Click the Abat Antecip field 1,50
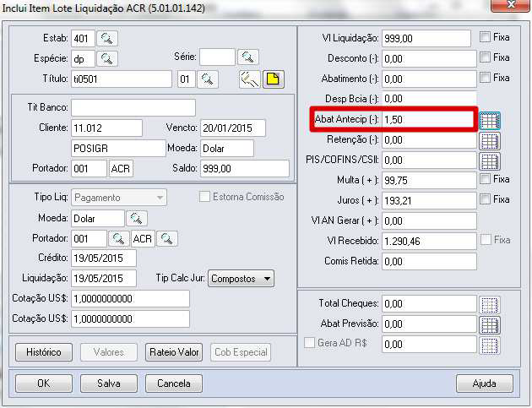The height and width of the screenshot is (408, 532). [428, 119]
